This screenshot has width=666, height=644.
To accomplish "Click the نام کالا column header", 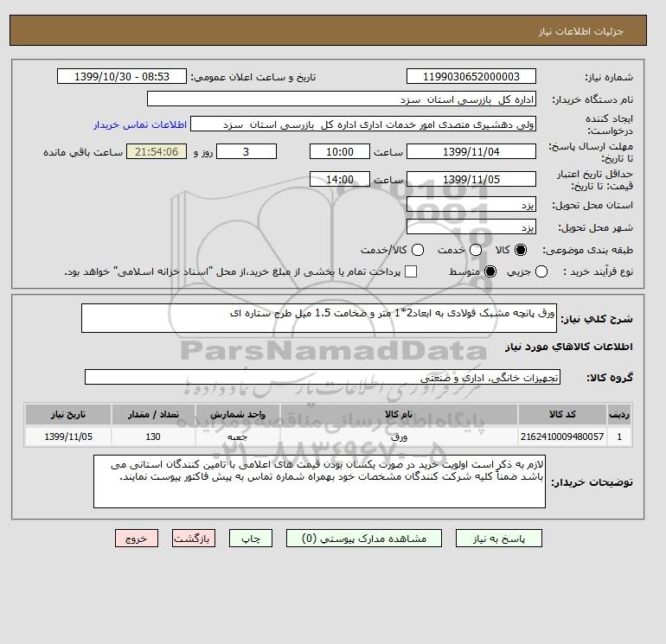I will (399, 414).
